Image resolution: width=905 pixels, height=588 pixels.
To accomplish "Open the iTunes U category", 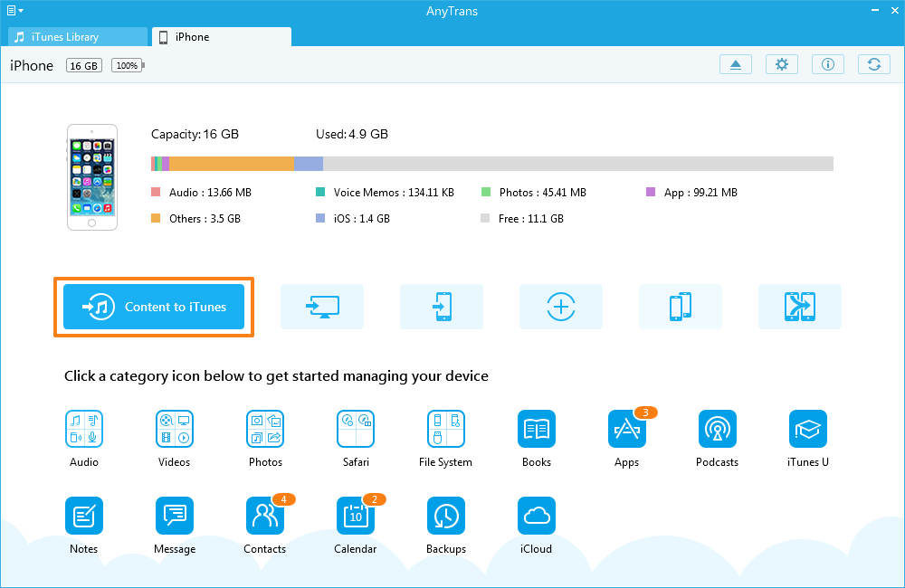I will (808, 429).
